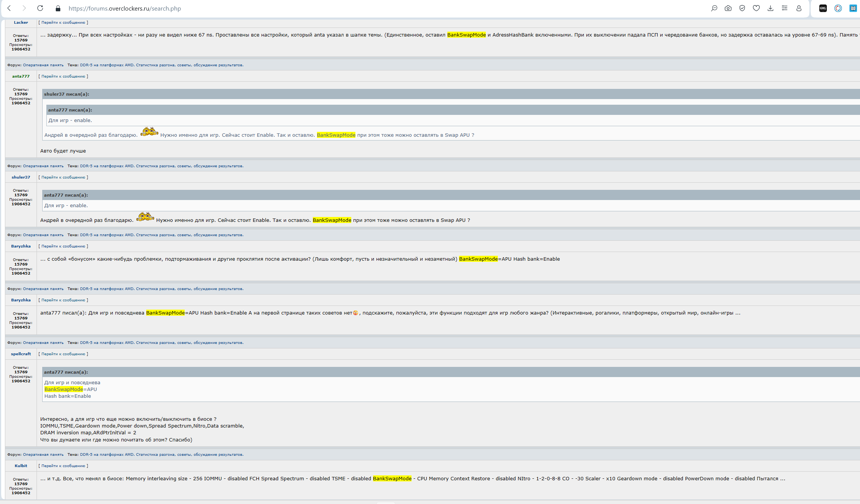The image size is (860, 504).
Task: Click the blue open-book extension icon
Action: [x=853, y=8]
